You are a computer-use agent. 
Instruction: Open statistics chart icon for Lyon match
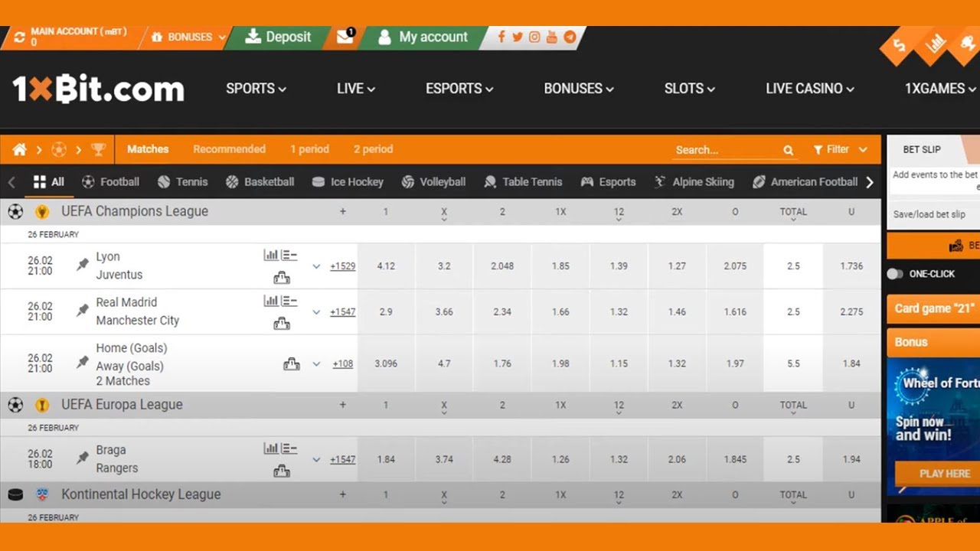tap(271, 256)
